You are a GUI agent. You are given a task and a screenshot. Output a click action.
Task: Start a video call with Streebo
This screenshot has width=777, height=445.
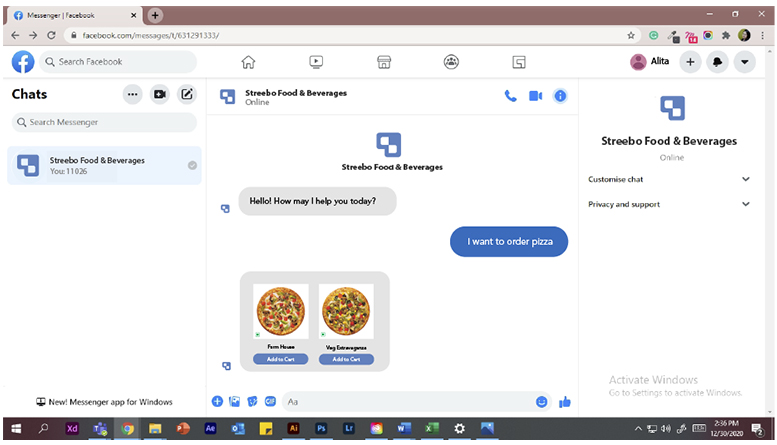[x=536, y=96]
